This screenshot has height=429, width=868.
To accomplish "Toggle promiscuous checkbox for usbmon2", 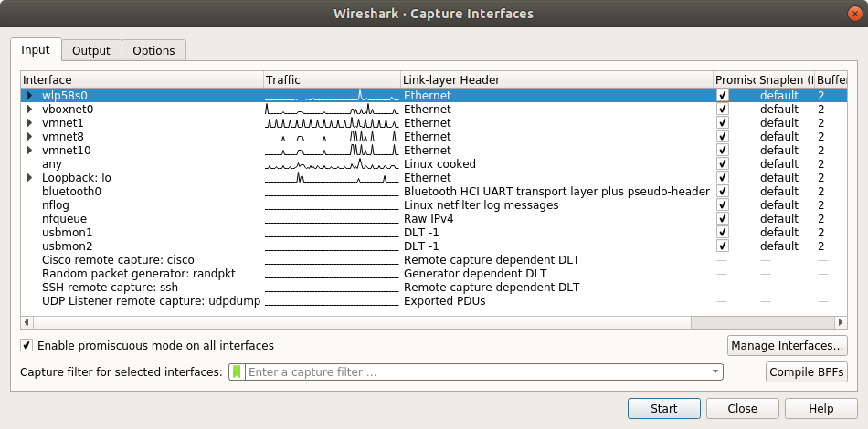I will click(x=723, y=246).
